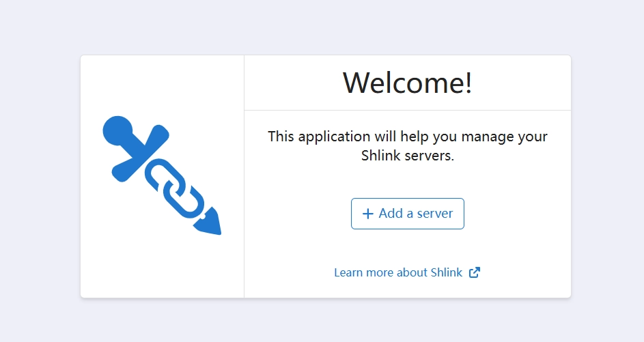The height and width of the screenshot is (342, 644).
Task: Click the round head of the Shlink logo
Action: pos(118,130)
